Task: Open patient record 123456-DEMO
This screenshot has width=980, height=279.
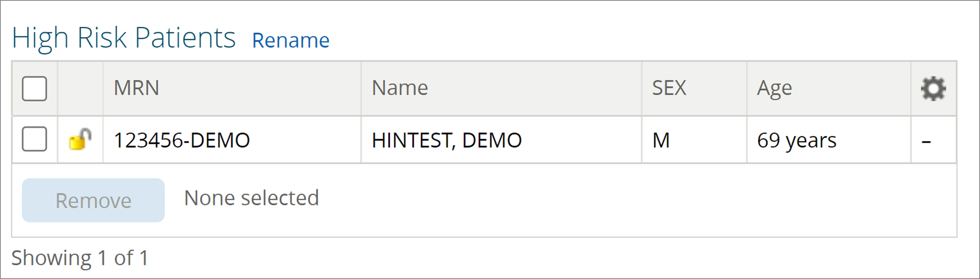Action: click(x=182, y=140)
